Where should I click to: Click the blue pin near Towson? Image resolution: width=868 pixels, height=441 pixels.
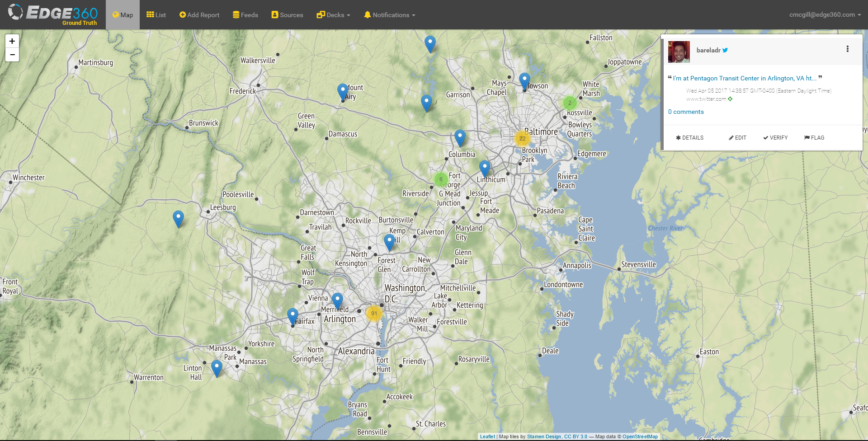(524, 80)
